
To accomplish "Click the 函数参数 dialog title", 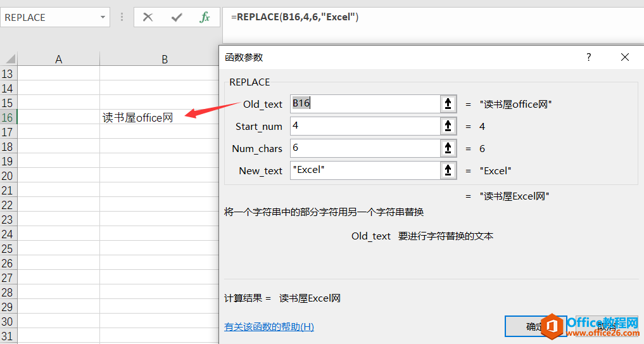I will coord(244,57).
